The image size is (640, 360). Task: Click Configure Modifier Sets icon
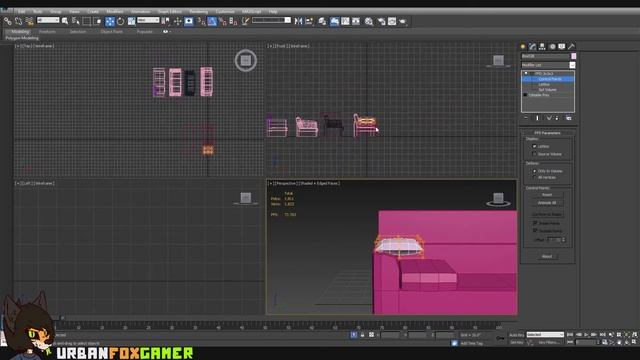point(569,118)
